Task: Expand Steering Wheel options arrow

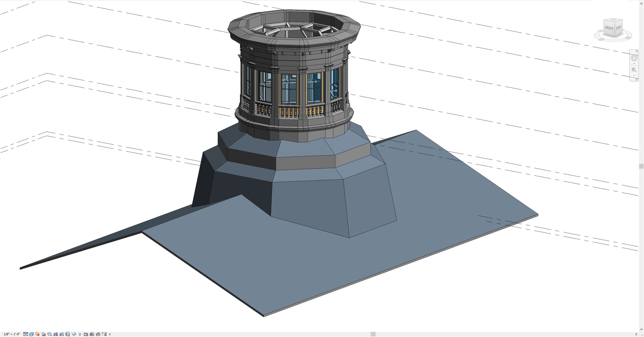Action: pos(634,64)
